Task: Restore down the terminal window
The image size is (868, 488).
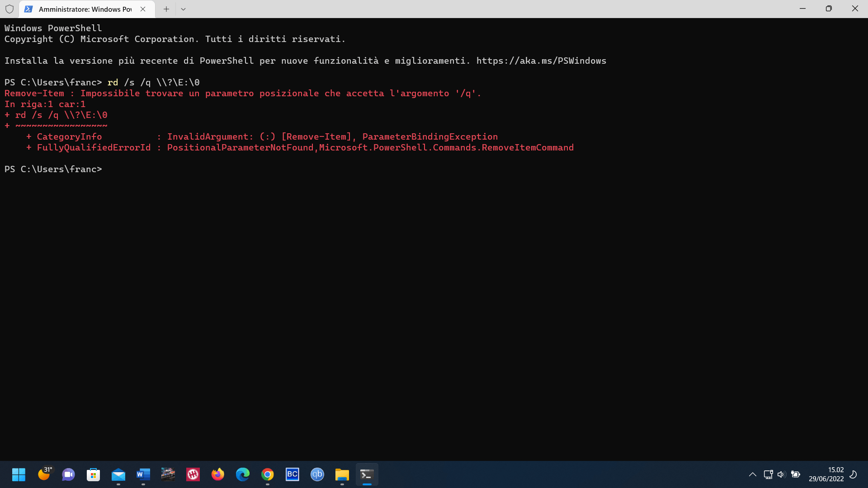Action: [829, 9]
